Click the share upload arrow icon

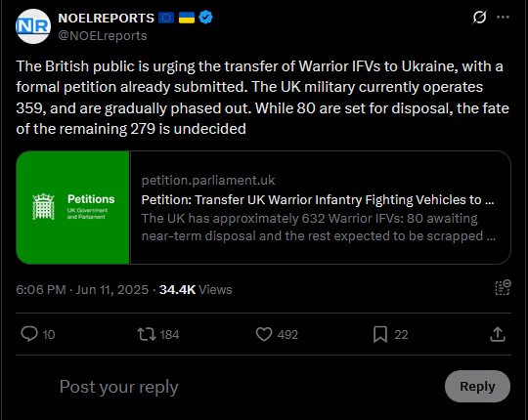[498, 334]
